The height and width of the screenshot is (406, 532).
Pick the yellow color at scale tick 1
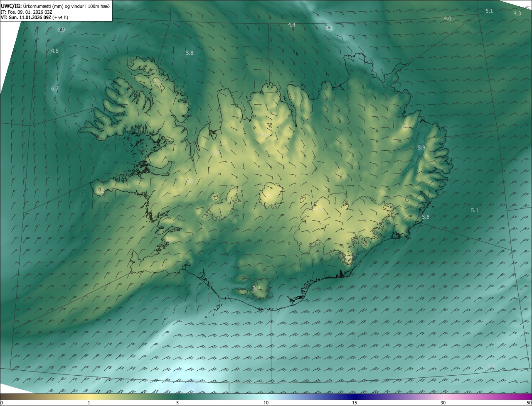click(x=89, y=396)
